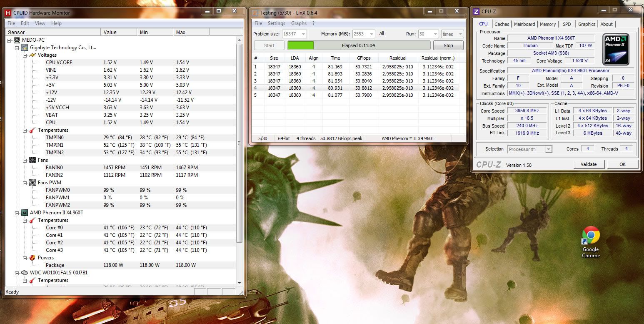Open the Problem size dropdown in LinX
The image size is (644, 324).
(303, 34)
